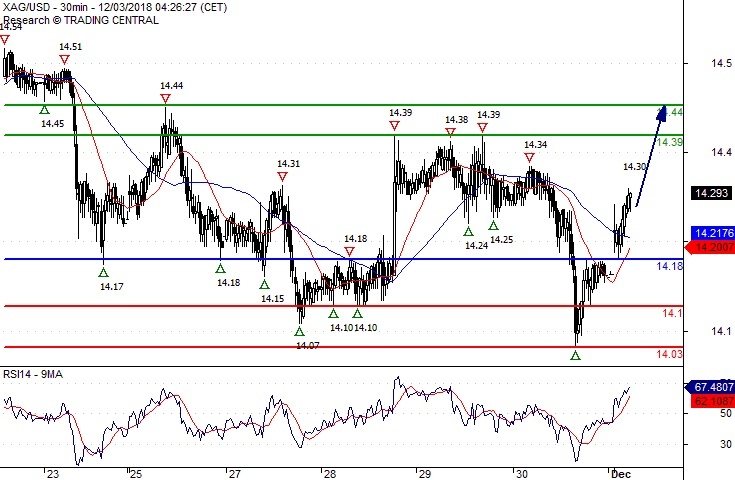Select the red RSI average tag 62.1087
735x480 pixels.
[x=713, y=401]
